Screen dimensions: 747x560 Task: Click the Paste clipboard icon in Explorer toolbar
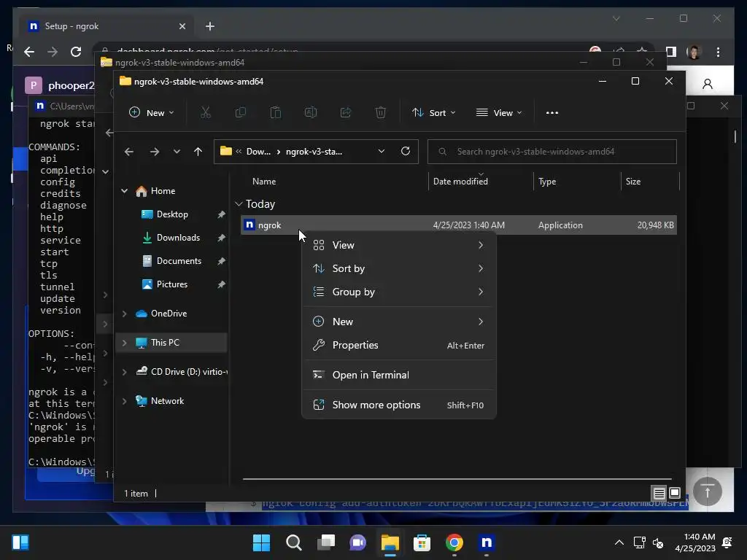click(x=275, y=113)
